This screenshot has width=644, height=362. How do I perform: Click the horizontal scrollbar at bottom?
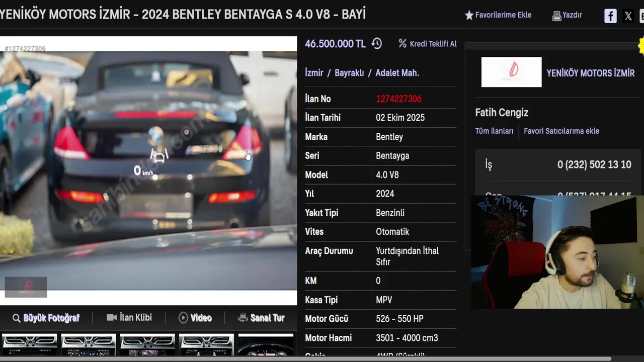coord(305,359)
